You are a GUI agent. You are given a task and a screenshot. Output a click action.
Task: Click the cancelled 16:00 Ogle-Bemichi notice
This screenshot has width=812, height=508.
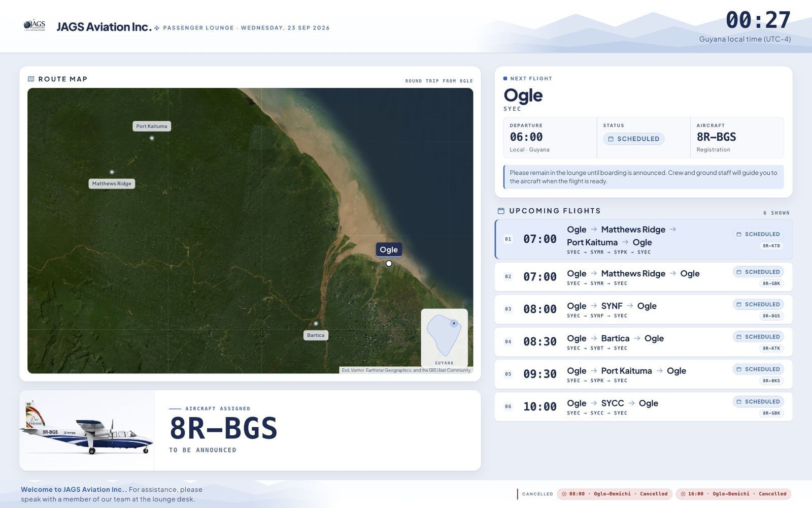tap(733, 494)
